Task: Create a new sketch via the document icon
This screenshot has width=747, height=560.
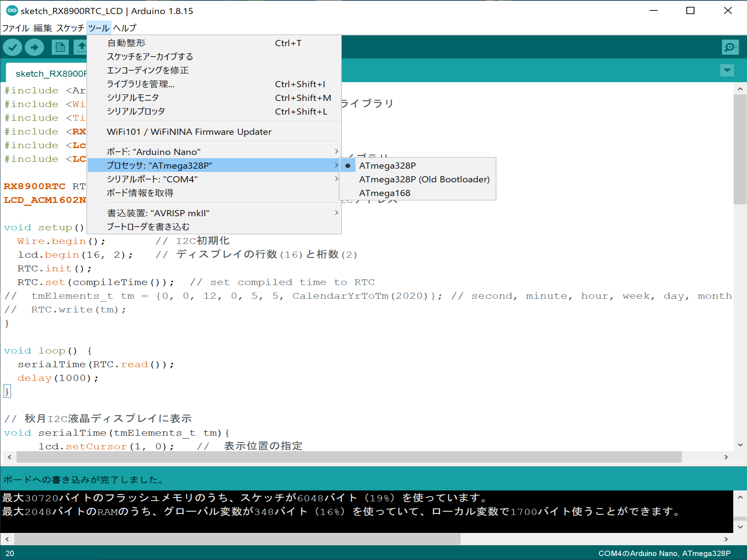Action: (60, 47)
